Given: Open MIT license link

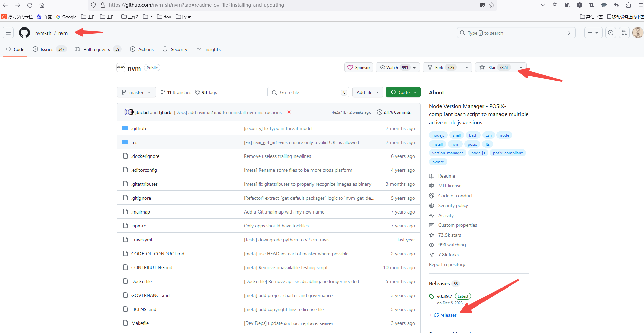Looking at the screenshot, I should tap(445, 186).
